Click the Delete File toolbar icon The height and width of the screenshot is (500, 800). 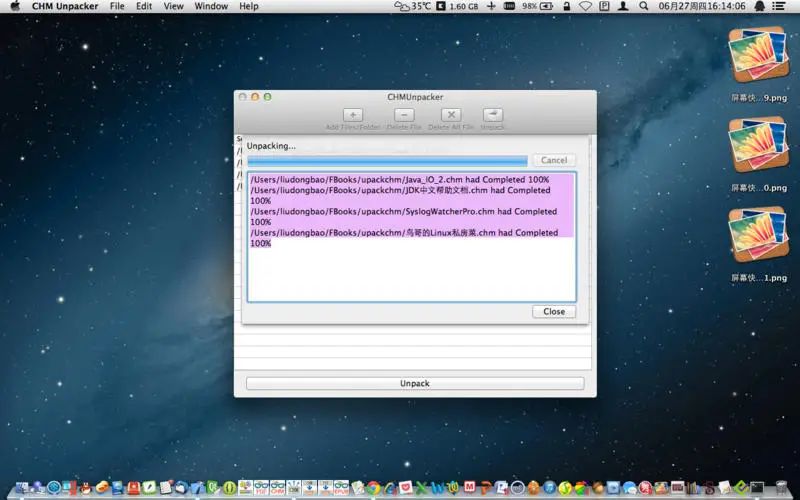[404, 115]
